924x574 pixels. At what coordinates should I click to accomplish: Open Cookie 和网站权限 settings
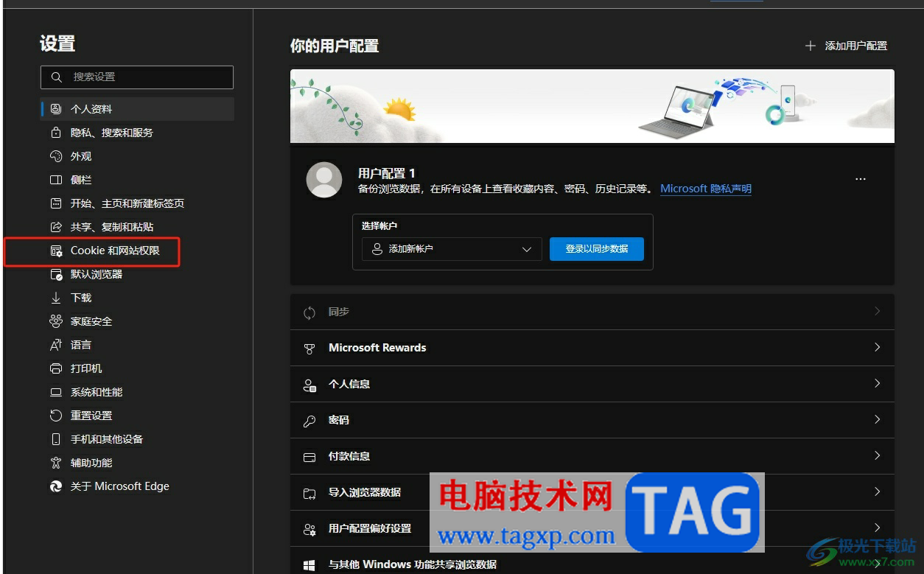point(137,251)
